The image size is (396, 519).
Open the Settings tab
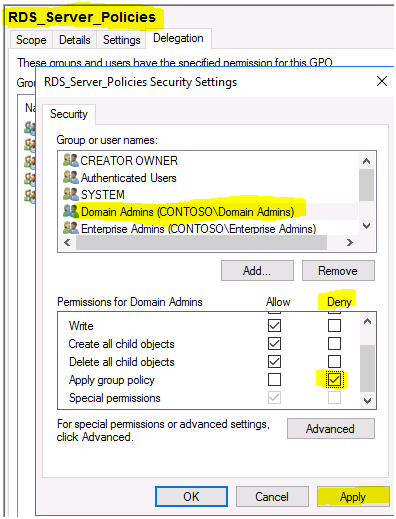tap(121, 40)
